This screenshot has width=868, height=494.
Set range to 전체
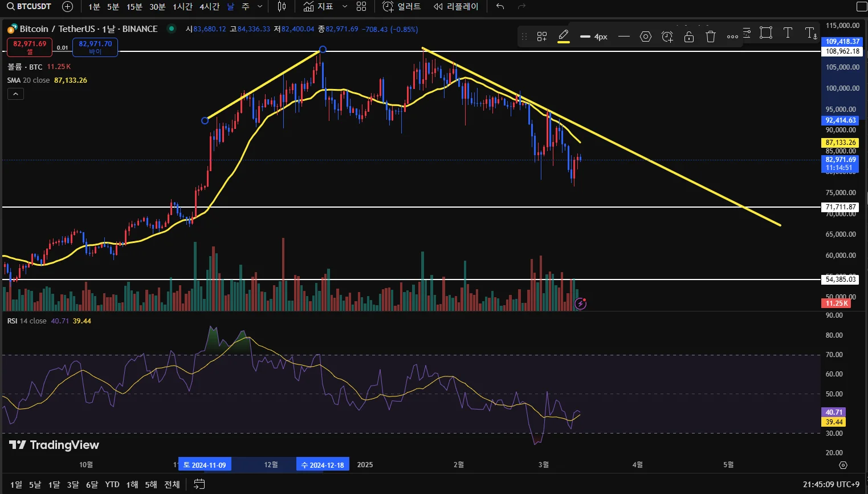coord(172,484)
